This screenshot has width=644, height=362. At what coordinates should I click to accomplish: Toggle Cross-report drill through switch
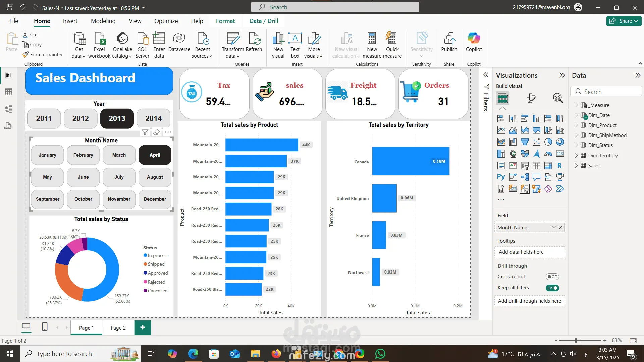coord(552,277)
